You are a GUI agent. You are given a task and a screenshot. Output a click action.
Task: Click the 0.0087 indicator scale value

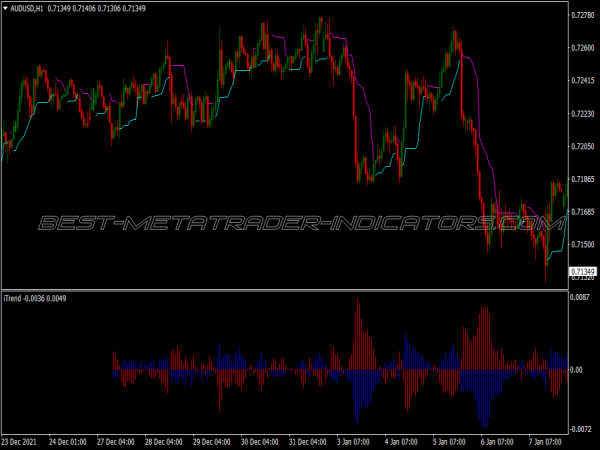[579, 297]
